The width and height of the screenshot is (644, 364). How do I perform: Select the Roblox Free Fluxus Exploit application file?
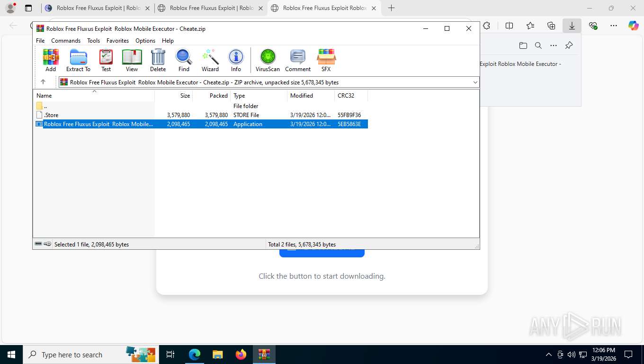pyautogui.click(x=200, y=124)
